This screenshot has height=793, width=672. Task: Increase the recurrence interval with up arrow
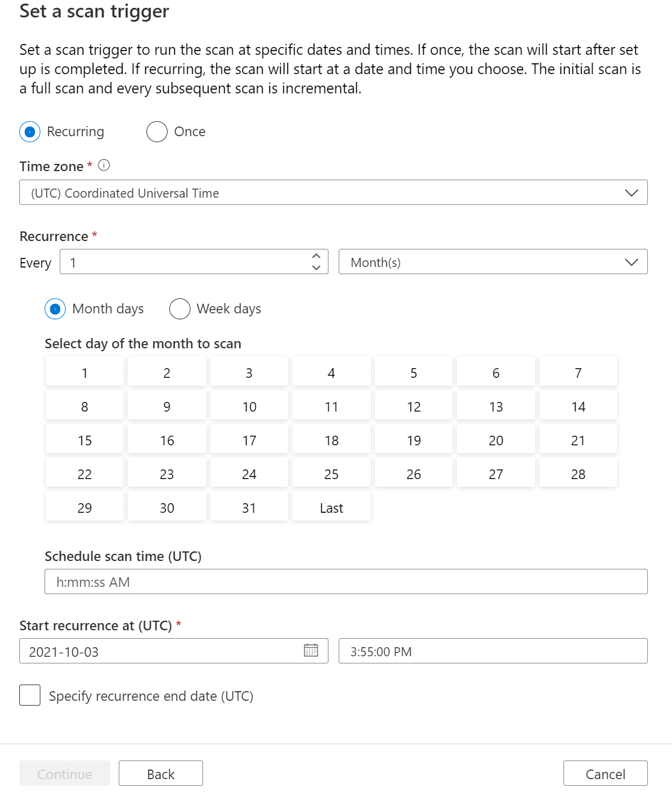(x=316, y=256)
